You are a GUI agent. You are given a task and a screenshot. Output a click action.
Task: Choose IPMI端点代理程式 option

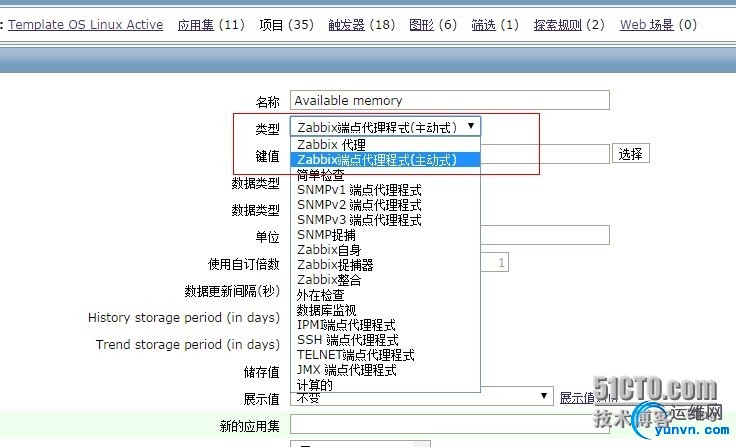pos(385,325)
